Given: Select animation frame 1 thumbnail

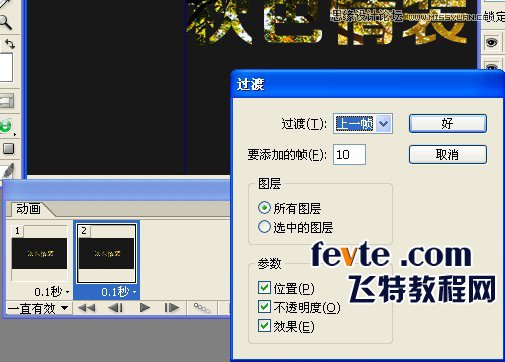Looking at the screenshot, I should click(39, 253).
